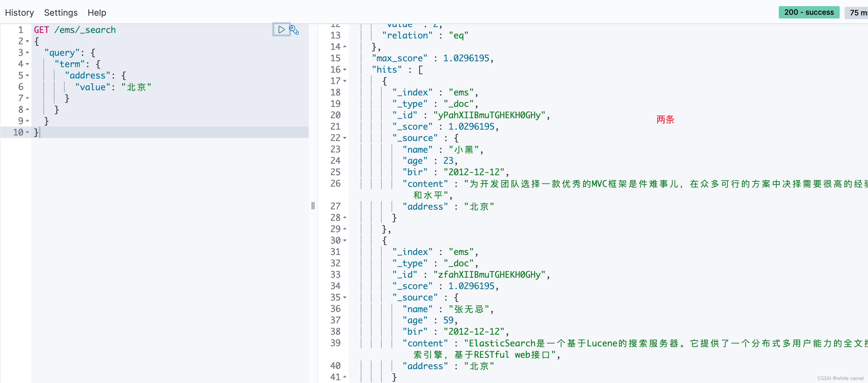Open the wrench options menu icon
The width and height of the screenshot is (868, 383).
(x=294, y=30)
